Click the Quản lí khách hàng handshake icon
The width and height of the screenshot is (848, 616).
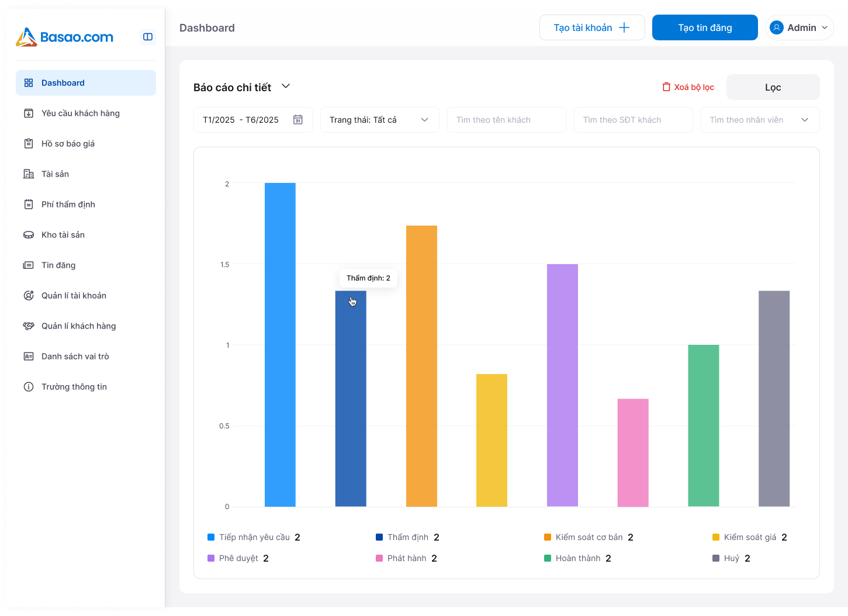[x=29, y=326]
